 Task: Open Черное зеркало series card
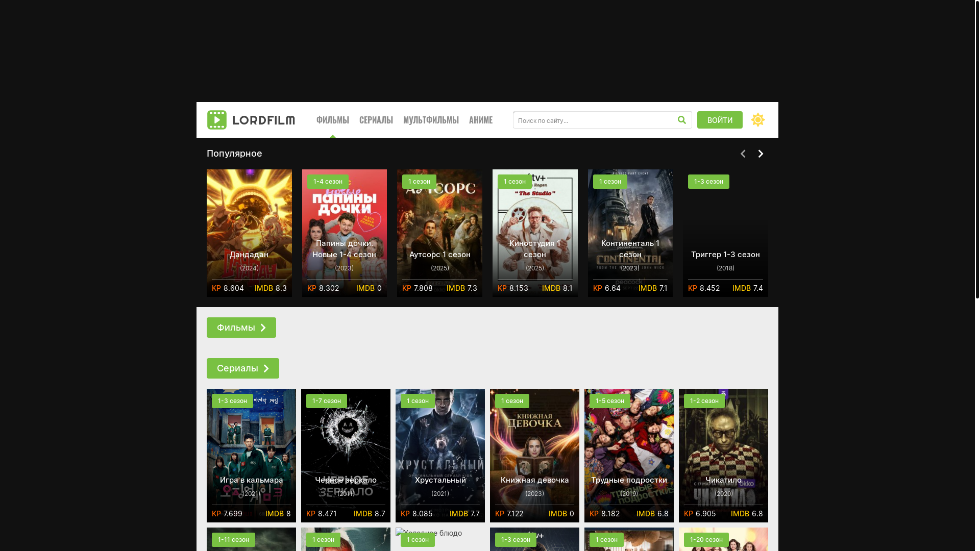click(x=346, y=456)
